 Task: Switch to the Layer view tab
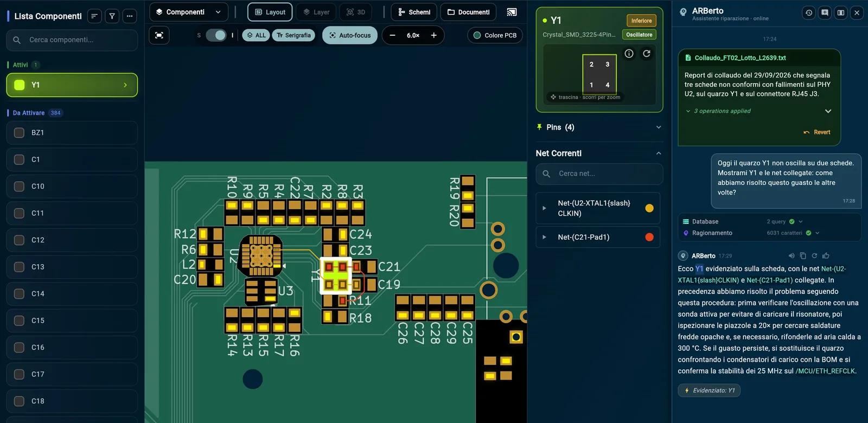(x=316, y=12)
